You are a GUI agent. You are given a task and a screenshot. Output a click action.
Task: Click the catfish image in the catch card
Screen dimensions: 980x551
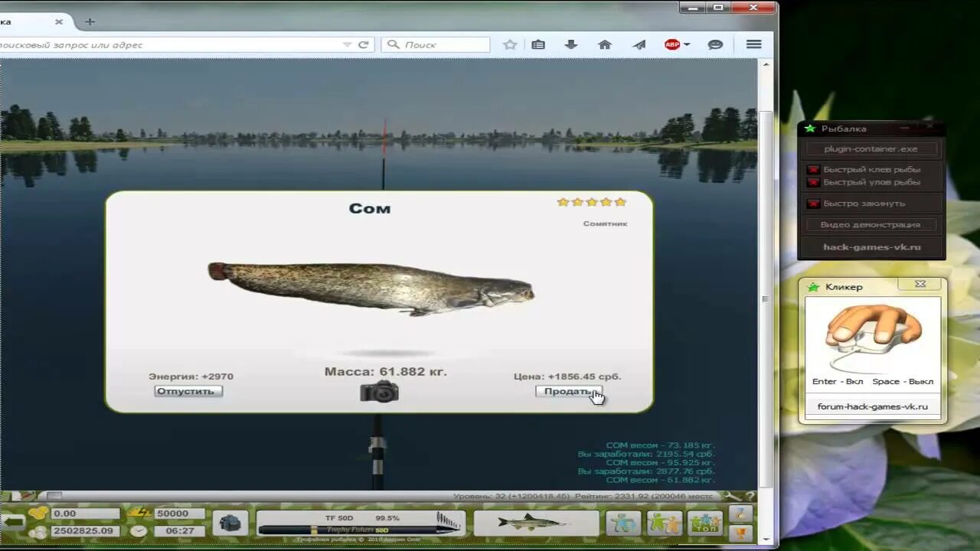click(x=371, y=289)
